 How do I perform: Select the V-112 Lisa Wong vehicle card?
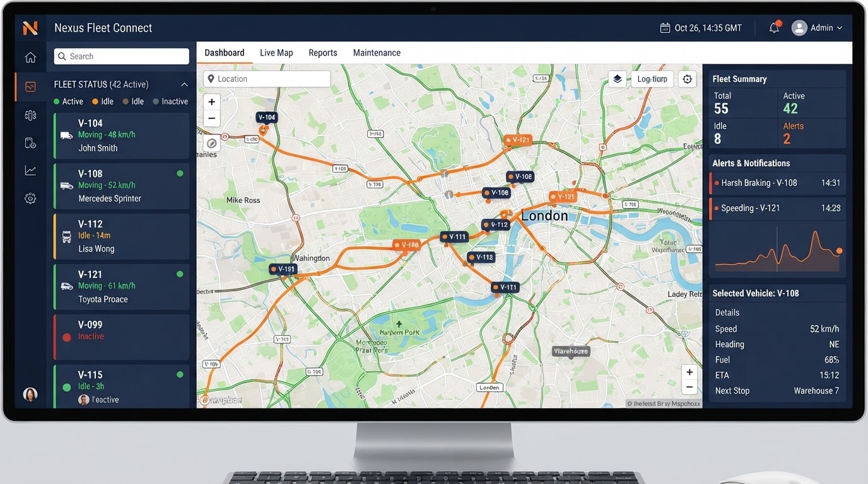pos(121,236)
